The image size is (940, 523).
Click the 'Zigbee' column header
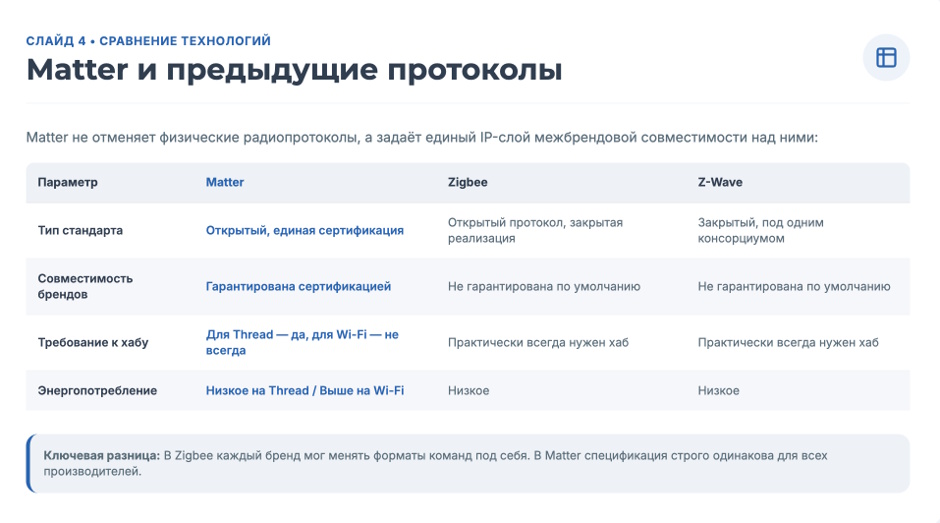point(468,182)
